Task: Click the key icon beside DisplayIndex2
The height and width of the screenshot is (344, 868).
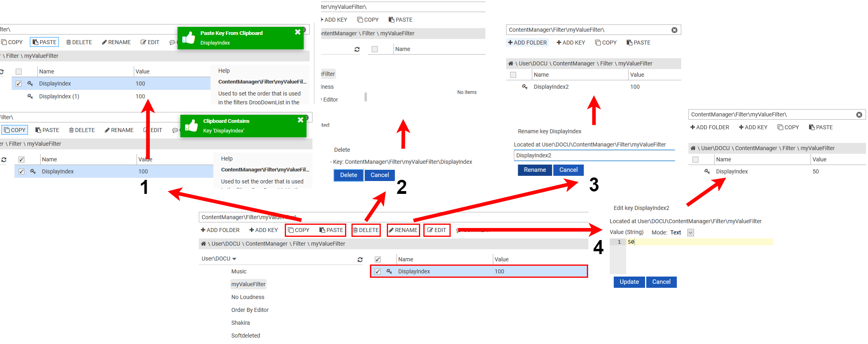Action: (x=525, y=87)
